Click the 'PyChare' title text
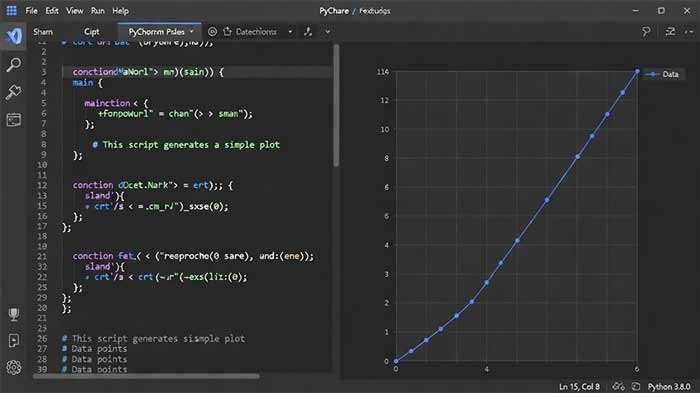Image resolution: width=700 pixels, height=393 pixels. [334, 11]
